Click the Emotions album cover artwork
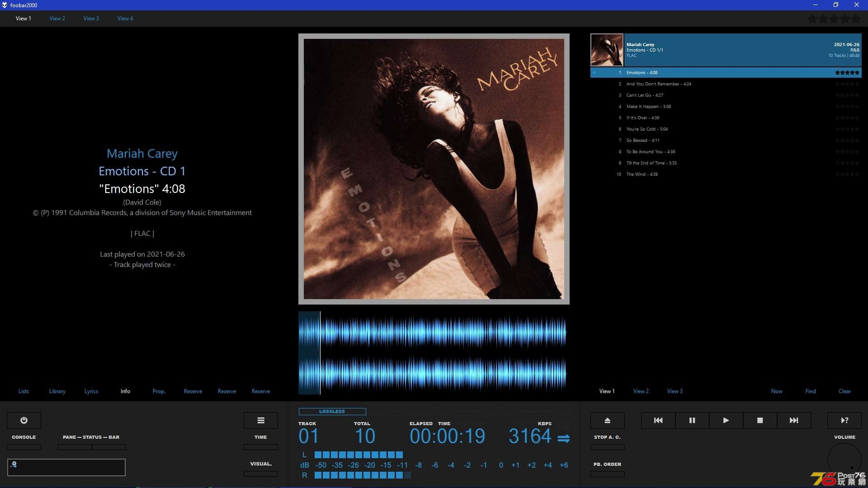Viewport: 868px width, 488px height. tap(434, 169)
